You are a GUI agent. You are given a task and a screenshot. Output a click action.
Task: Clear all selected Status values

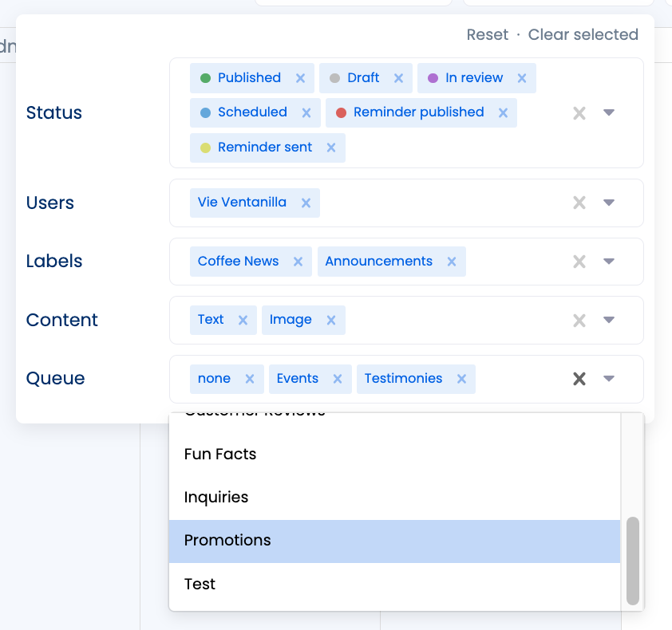pyautogui.click(x=579, y=113)
